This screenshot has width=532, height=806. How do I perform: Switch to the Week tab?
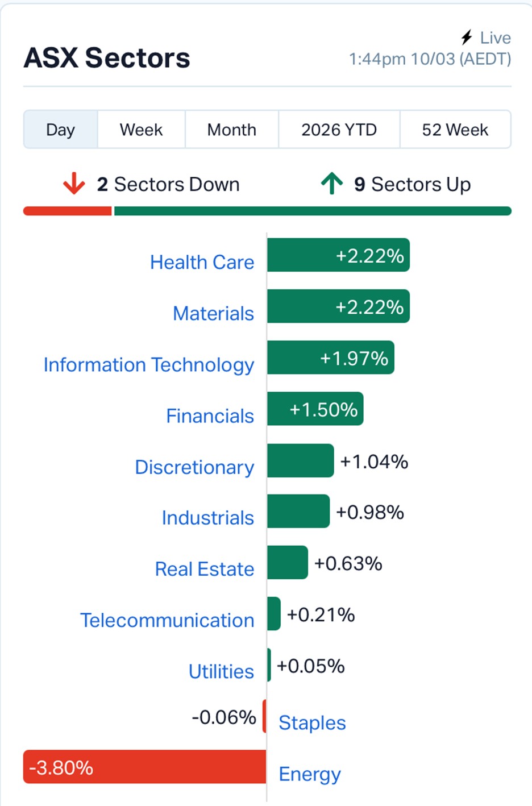coord(141,130)
